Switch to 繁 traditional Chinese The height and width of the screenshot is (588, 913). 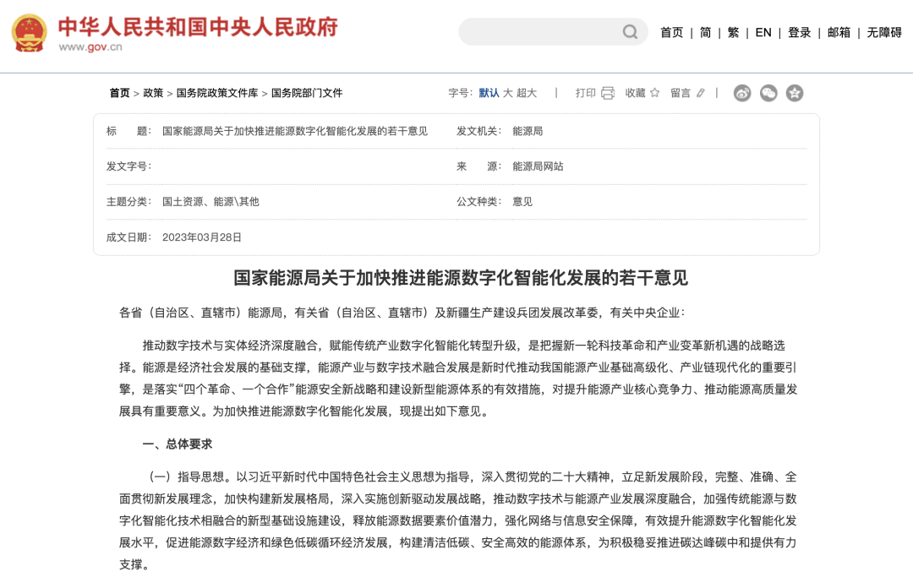(x=733, y=32)
